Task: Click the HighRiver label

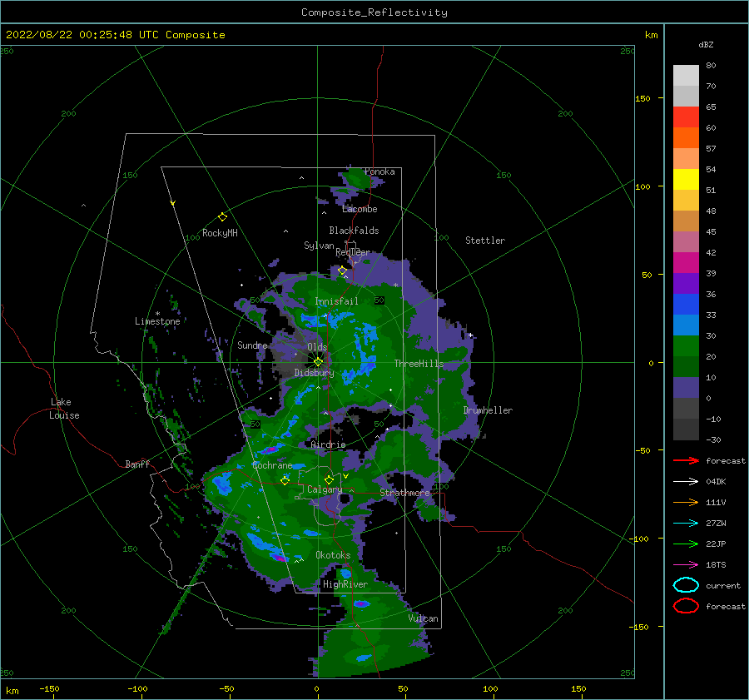Action: (x=345, y=584)
